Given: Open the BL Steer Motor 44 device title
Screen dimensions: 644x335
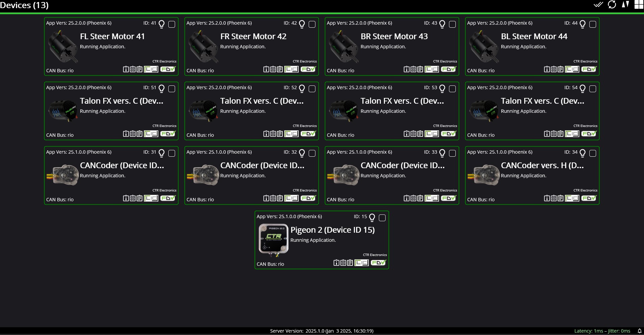Looking at the screenshot, I should point(534,36).
